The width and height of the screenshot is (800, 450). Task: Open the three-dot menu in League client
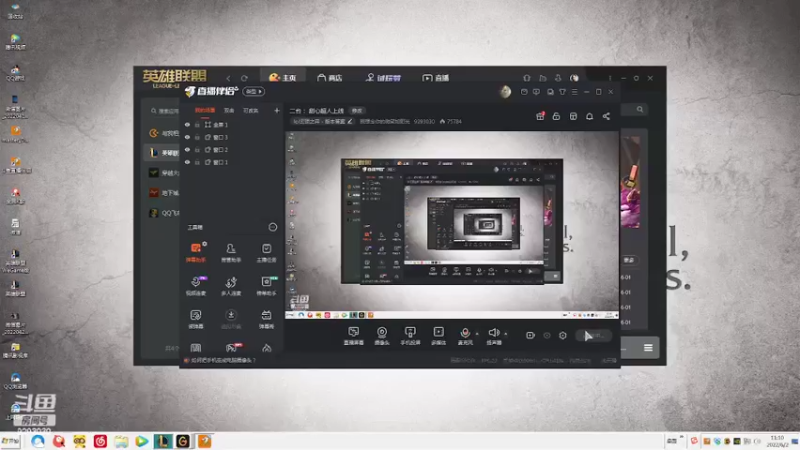coord(610,78)
